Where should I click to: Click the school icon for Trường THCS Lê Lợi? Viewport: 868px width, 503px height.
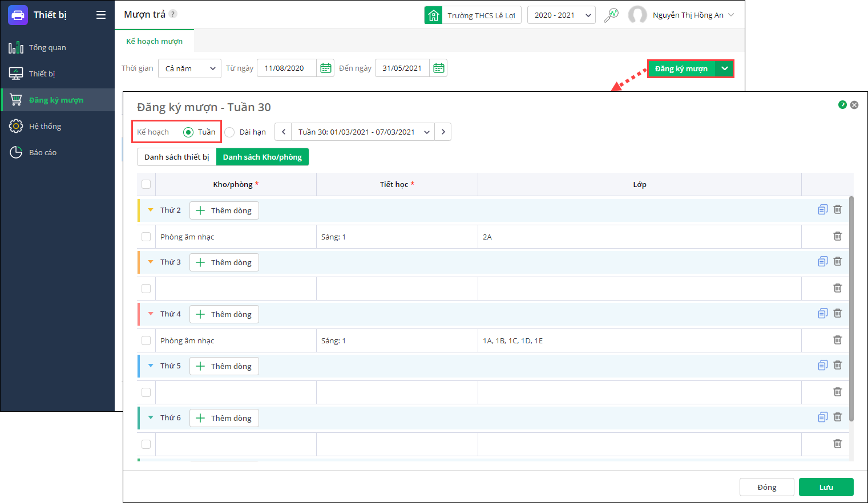434,15
